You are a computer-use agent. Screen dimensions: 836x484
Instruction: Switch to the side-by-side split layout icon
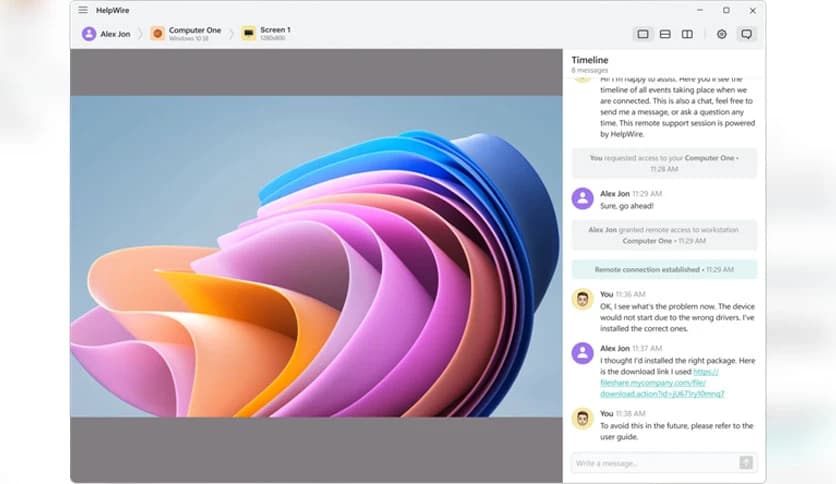tap(687, 34)
